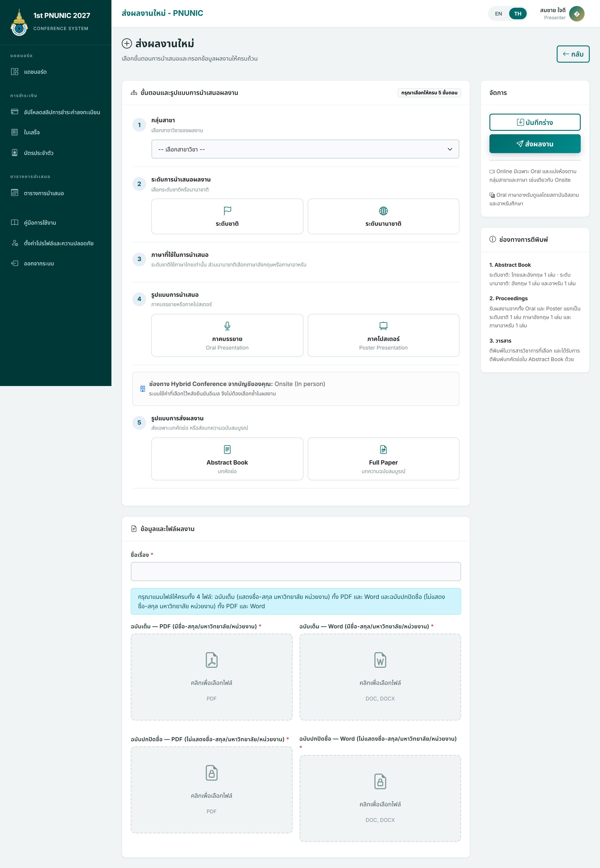Select the Full Paper submission format
Viewport: 600px width, 868px height.
click(384, 459)
